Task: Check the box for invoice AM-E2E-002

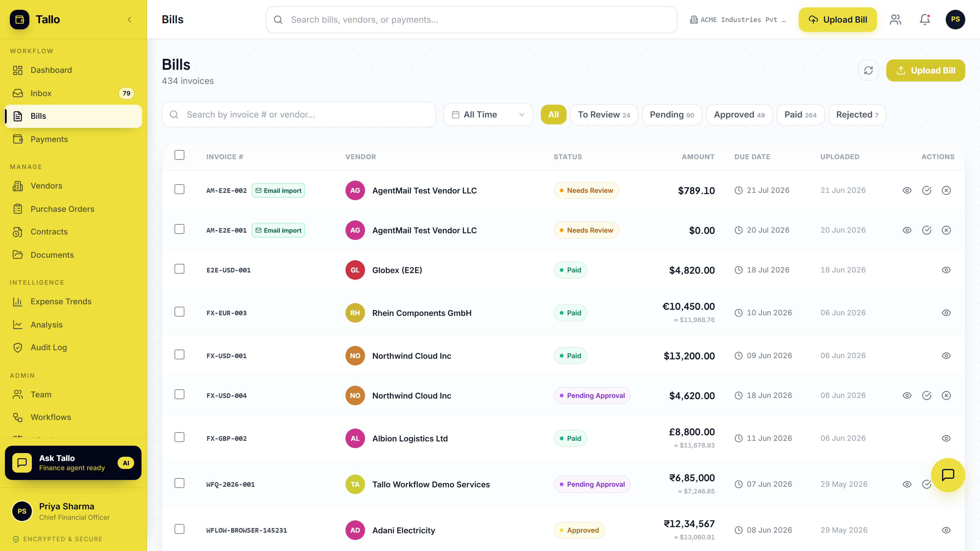Action: 179,189
